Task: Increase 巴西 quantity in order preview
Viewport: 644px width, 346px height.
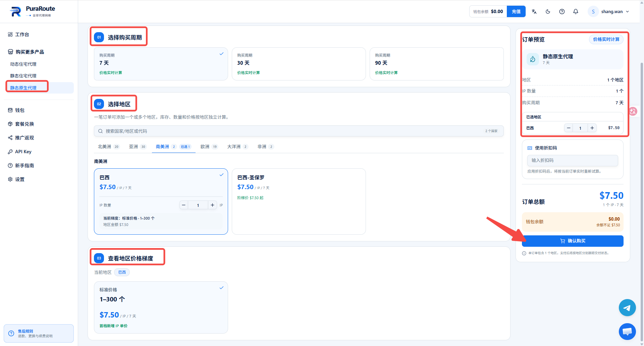Action: [x=592, y=128]
